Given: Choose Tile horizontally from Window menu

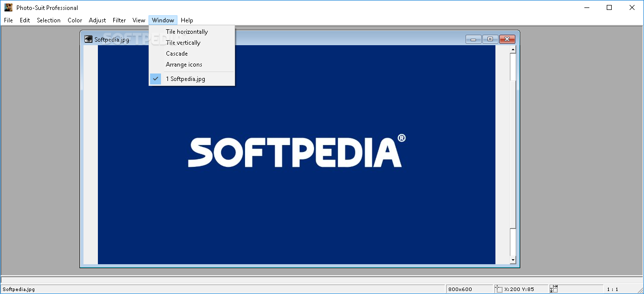Looking at the screenshot, I should click(x=192, y=32).
